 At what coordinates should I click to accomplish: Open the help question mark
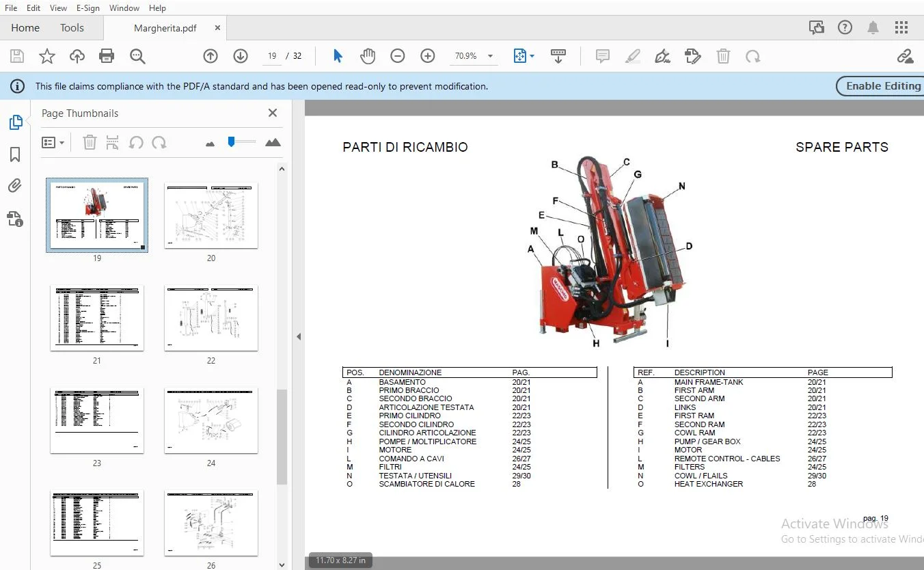click(x=845, y=27)
